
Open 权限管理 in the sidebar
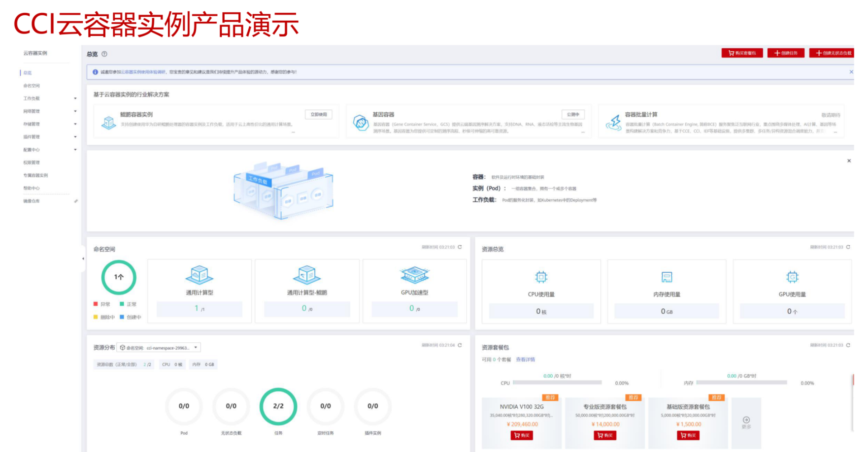[x=32, y=162]
